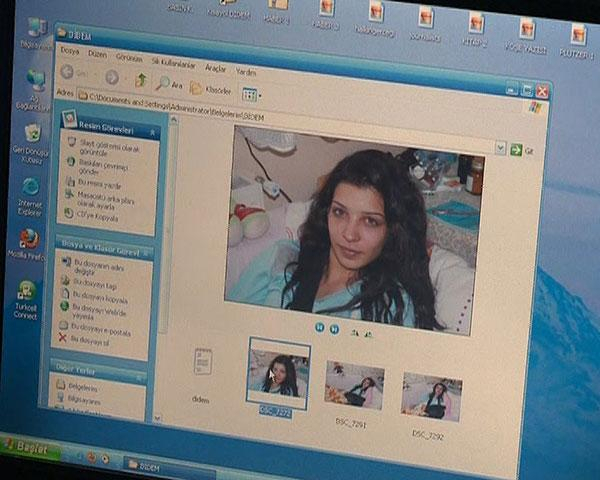The image size is (600, 480).
Task: Click the Forward navigation arrow
Action: (x=112, y=77)
